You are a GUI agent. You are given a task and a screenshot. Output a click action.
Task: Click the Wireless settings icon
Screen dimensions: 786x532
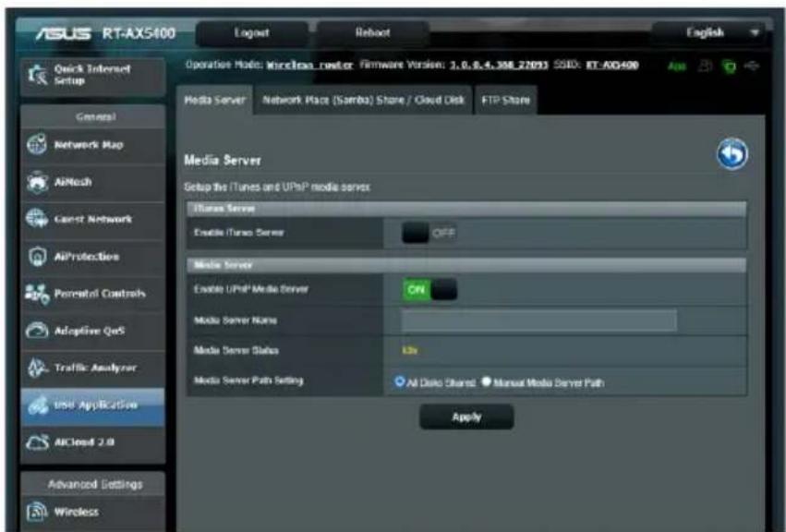click(x=37, y=512)
